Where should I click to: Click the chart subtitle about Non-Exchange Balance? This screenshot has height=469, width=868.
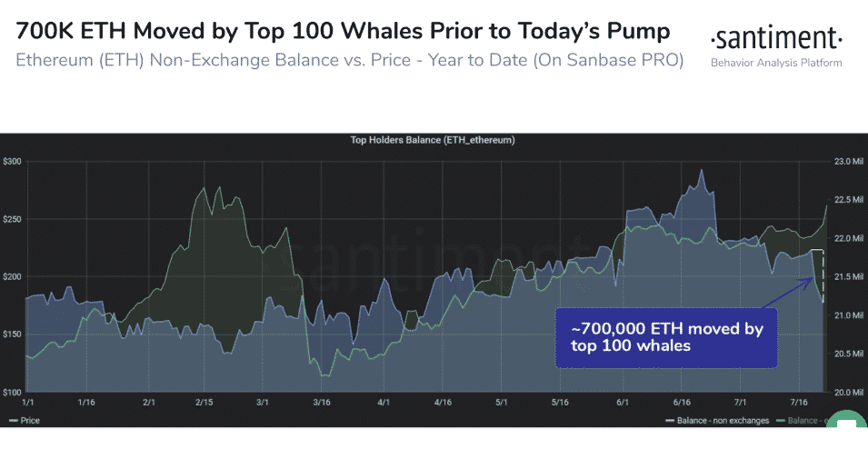coord(349,61)
